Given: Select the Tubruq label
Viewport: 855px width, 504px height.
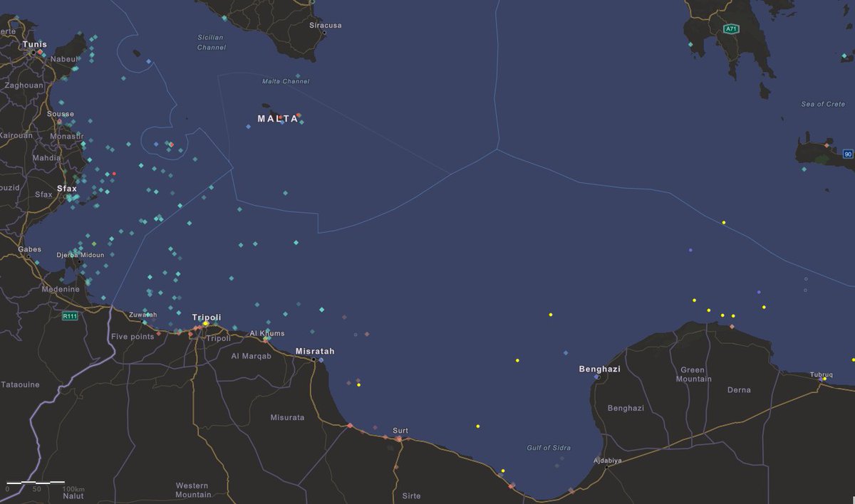Looking at the screenshot, I should pos(821,374).
